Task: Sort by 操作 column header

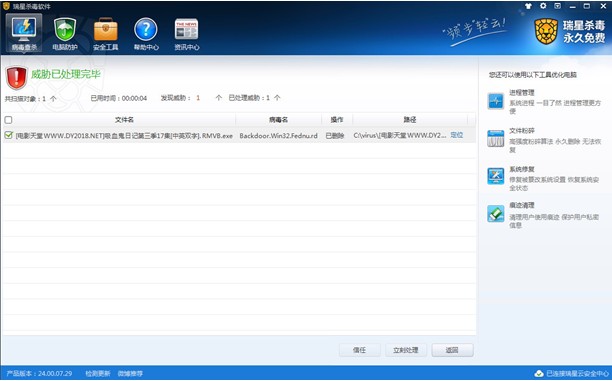Action: coord(337,120)
